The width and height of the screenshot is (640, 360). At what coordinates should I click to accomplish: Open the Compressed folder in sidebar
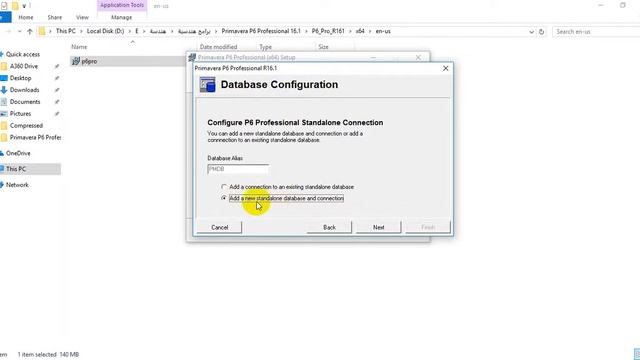26,126
